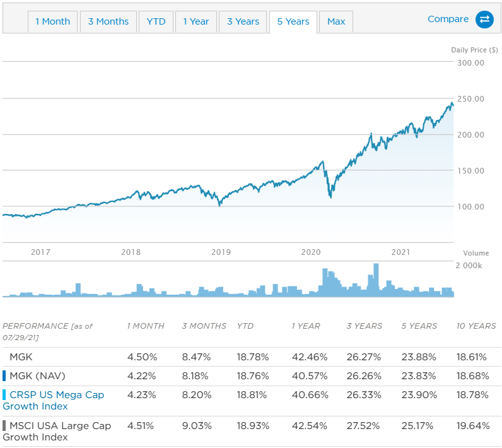Open the Compare link
This screenshot has height=448, width=502.
pyautogui.click(x=448, y=19)
